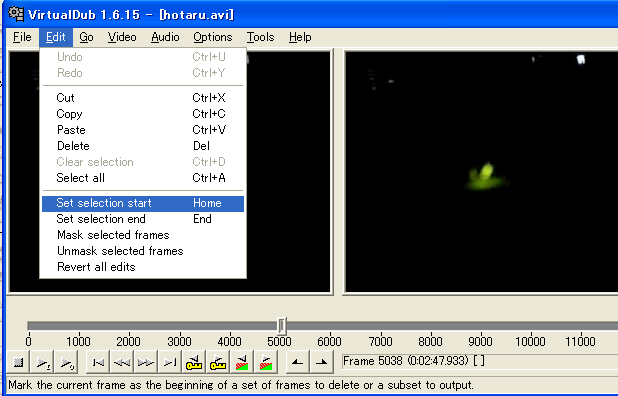This screenshot has height=396, width=618.
Task: Click the next scene search icon
Action: (x=266, y=362)
